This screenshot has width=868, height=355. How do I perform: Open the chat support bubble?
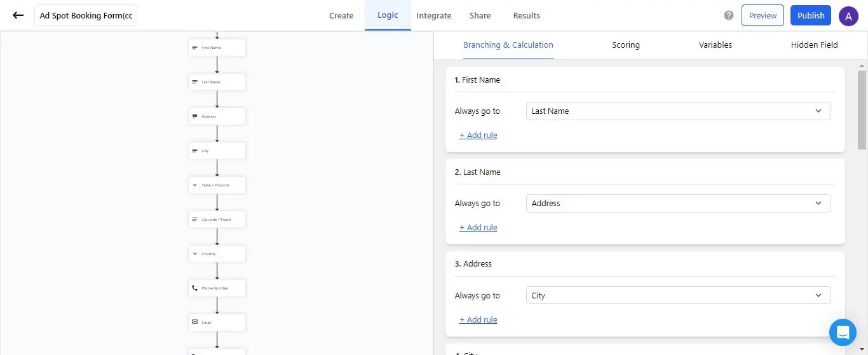tap(843, 332)
